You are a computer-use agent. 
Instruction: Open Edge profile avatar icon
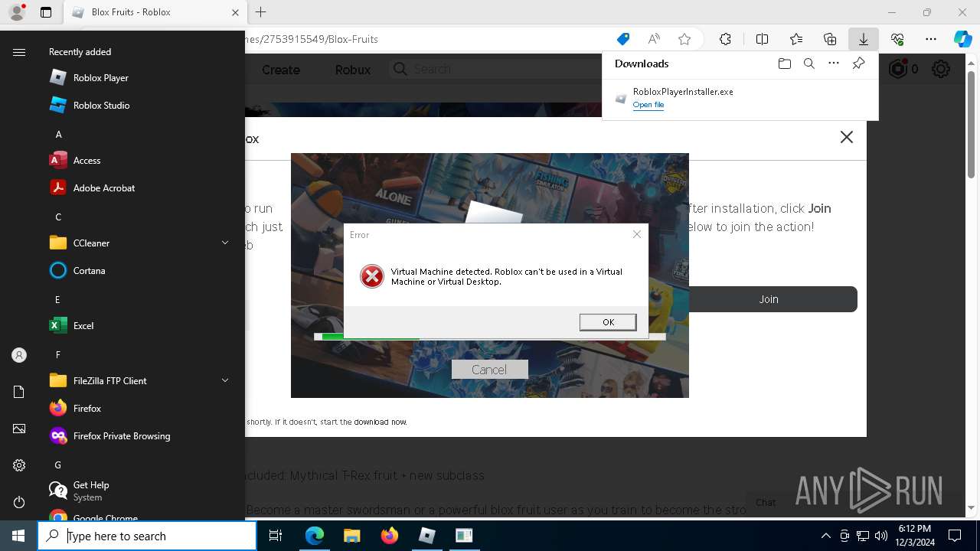coord(16,12)
